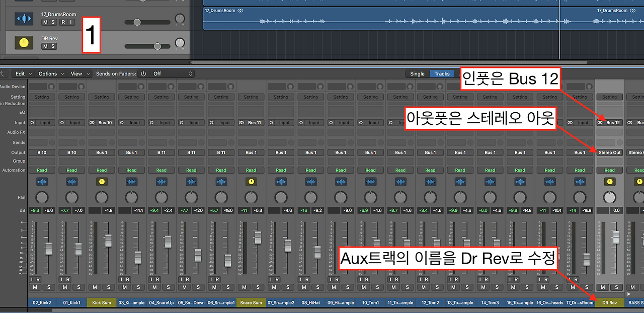Click the 17_DrumsRoom audio region in timeline
This screenshot has width=644, height=313.
tap(423, 19)
